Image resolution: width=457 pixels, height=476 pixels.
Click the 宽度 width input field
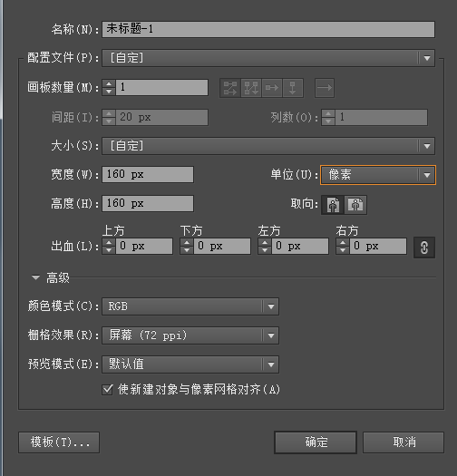click(x=148, y=175)
